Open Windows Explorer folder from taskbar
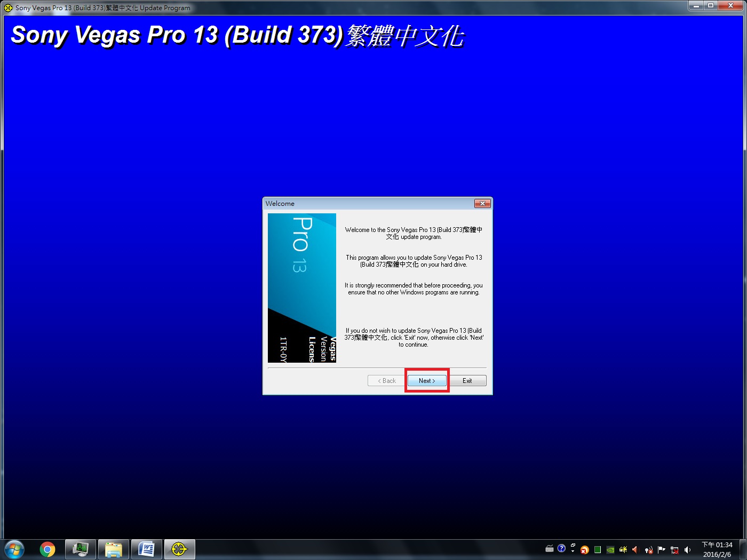747x560 pixels. 114,549
